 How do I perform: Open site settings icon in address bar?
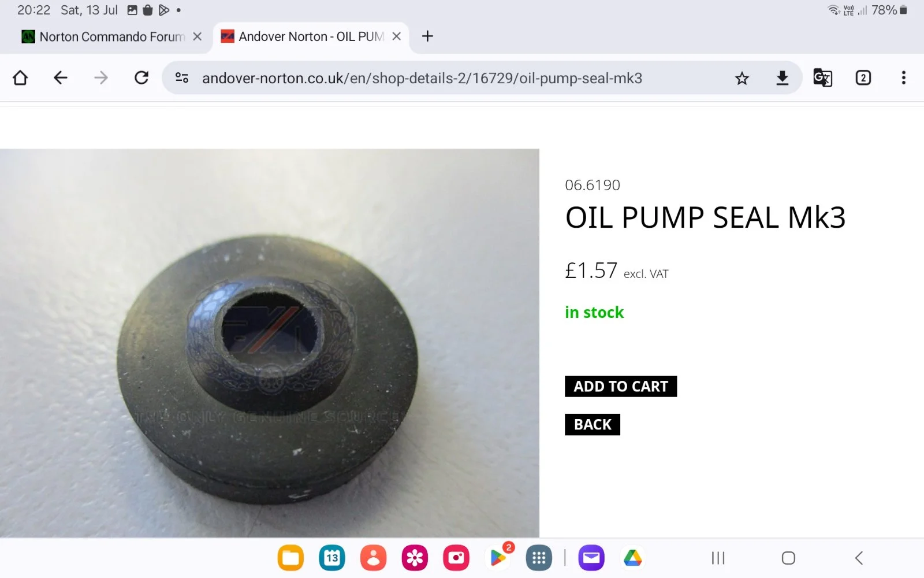(x=182, y=78)
